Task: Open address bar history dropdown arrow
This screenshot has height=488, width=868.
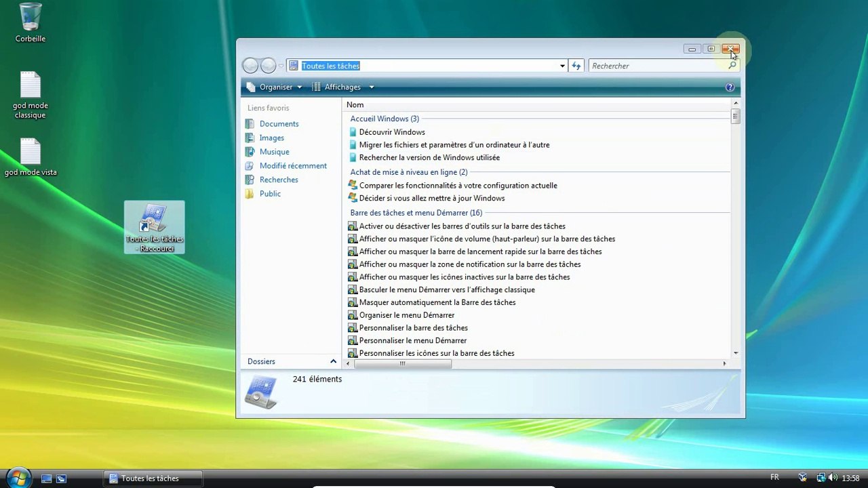Action: (562, 66)
